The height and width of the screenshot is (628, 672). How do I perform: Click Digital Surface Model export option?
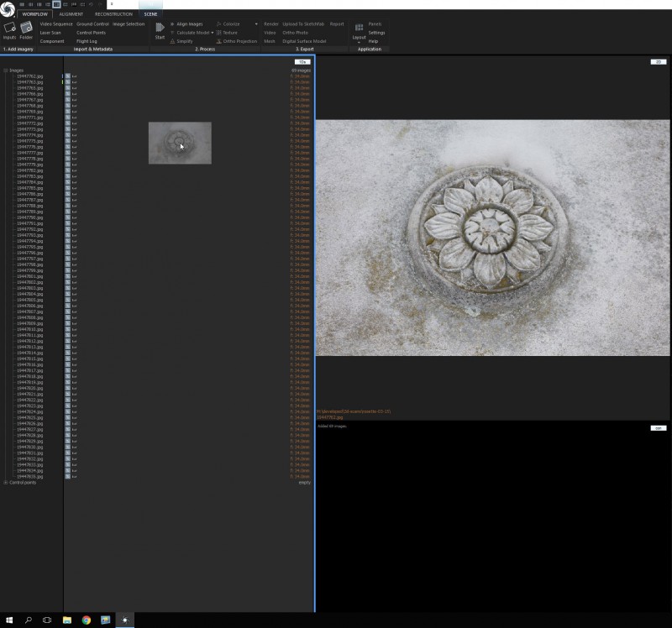tap(304, 41)
